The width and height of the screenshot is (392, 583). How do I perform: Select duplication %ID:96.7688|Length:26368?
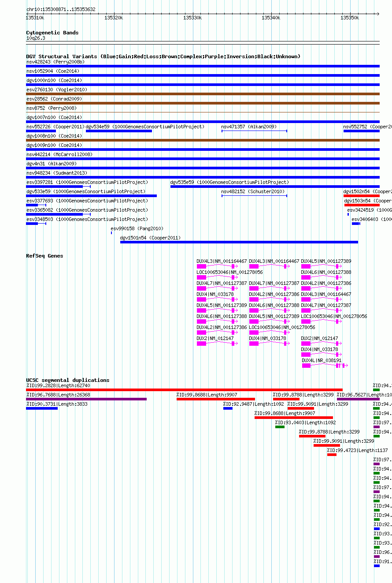(x=58, y=395)
